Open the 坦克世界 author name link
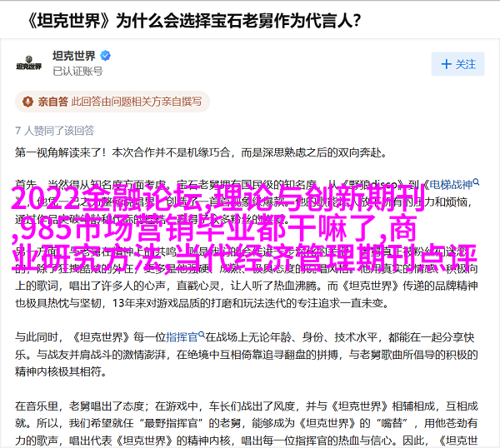 (73, 56)
